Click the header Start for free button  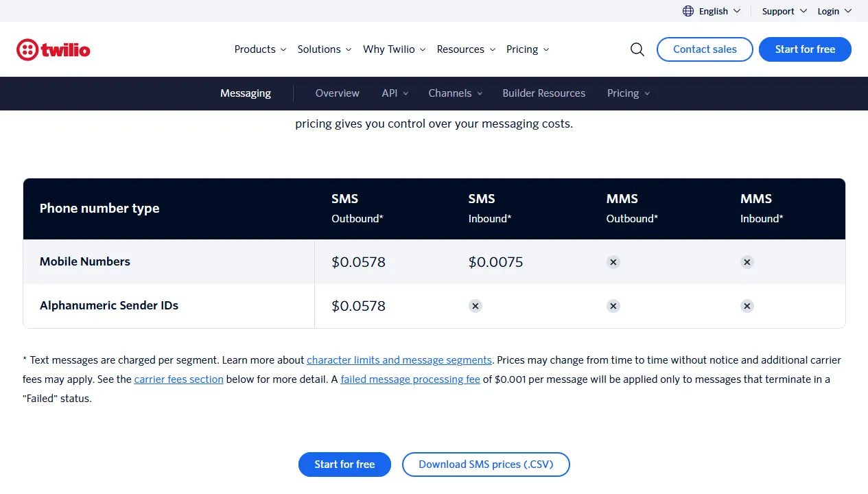point(805,49)
